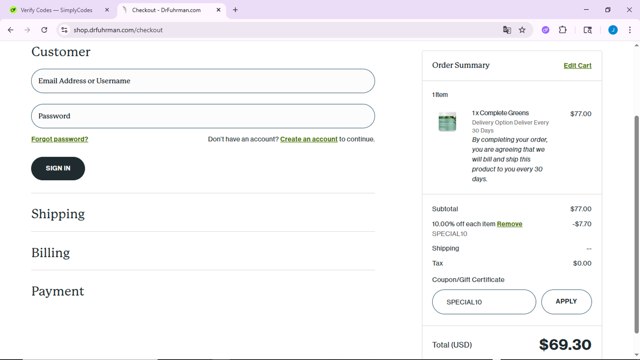Switch to the Verify Codes SimplyCodes tab

coord(56,10)
